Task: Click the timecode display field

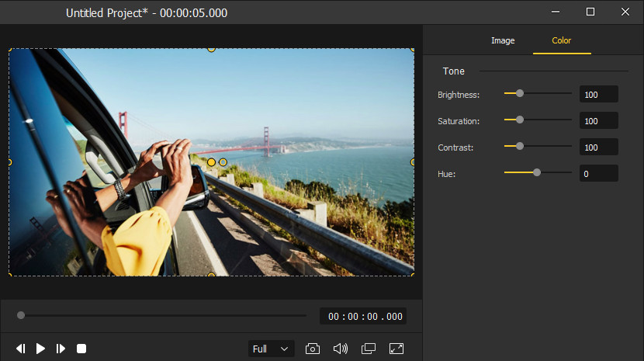Action: pyautogui.click(x=363, y=317)
